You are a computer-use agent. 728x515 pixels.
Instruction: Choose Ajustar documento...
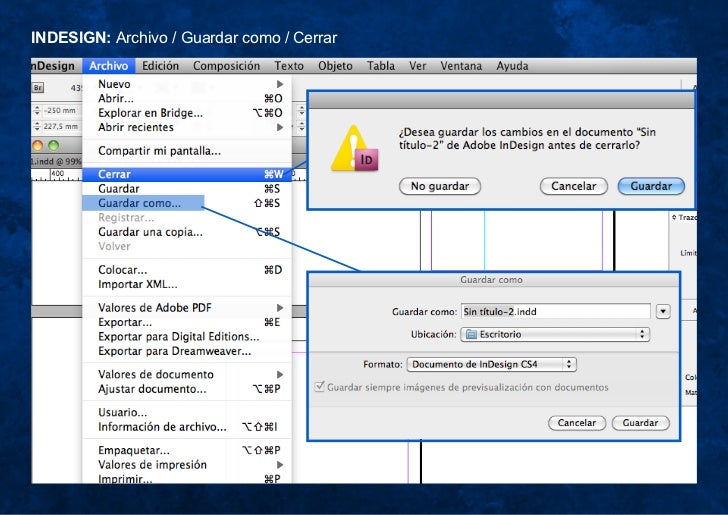(x=187, y=389)
